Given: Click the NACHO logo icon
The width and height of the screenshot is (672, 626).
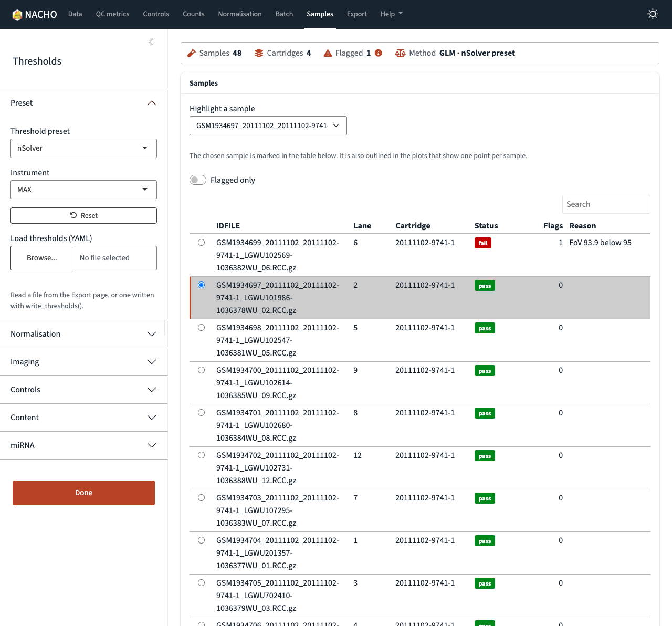Looking at the screenshot, I should pos(17,15).
